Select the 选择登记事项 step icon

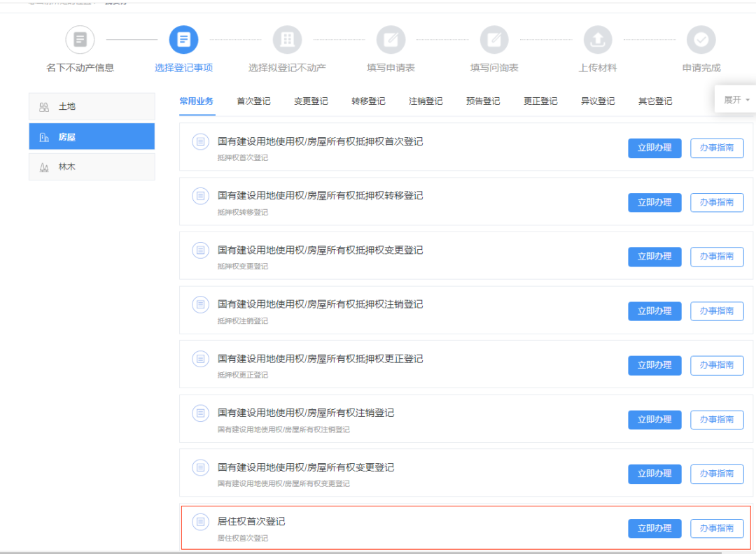(183, 40)
